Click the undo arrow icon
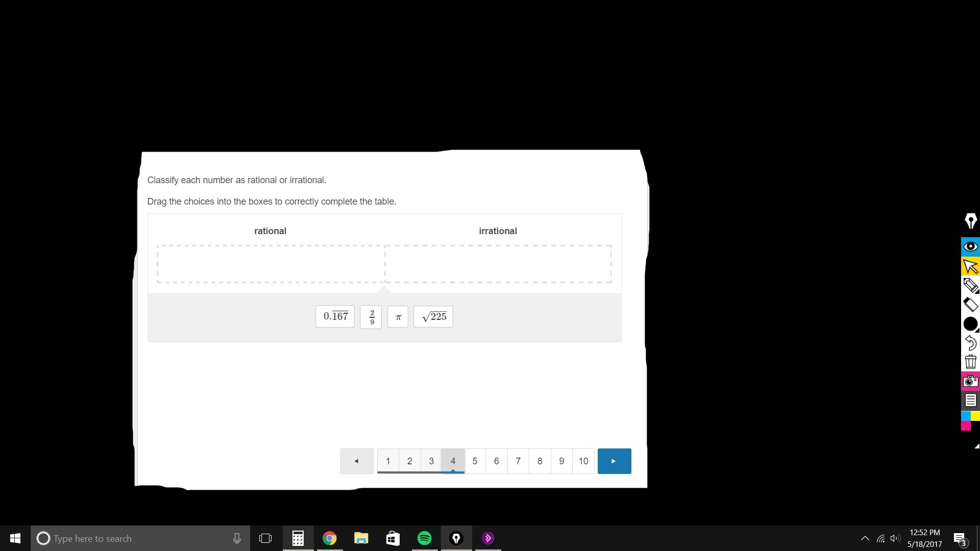 [970, 343]
